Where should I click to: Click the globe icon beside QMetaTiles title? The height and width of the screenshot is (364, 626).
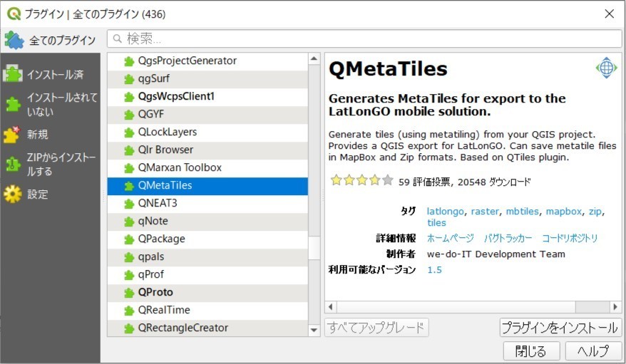(606, 68)
